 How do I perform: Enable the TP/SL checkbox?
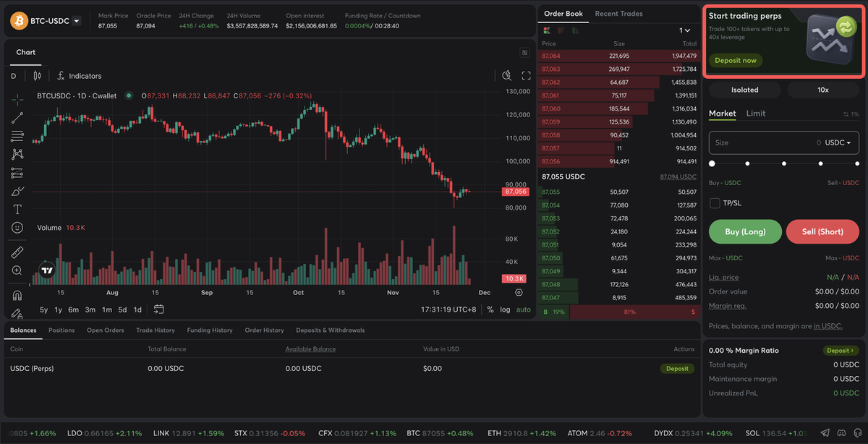pyautogui.click(x=715, y=203)
